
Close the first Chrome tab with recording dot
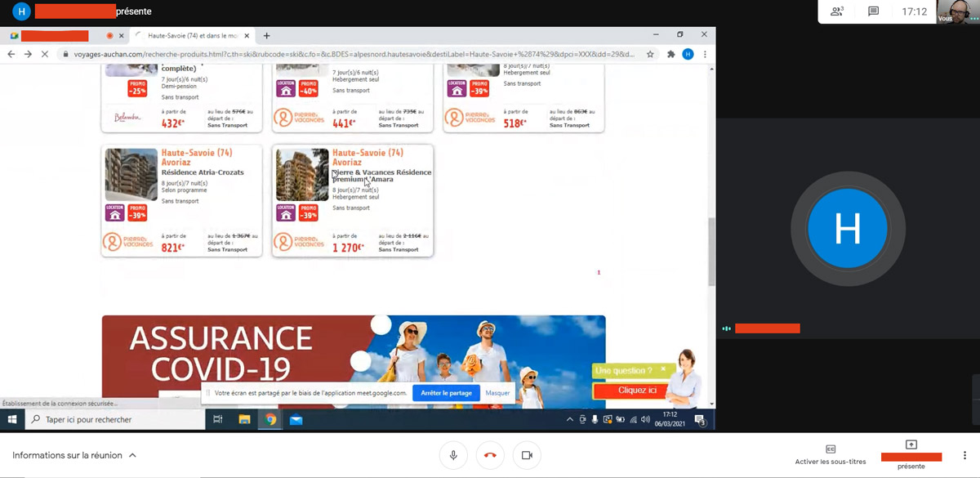pos(122,36)
